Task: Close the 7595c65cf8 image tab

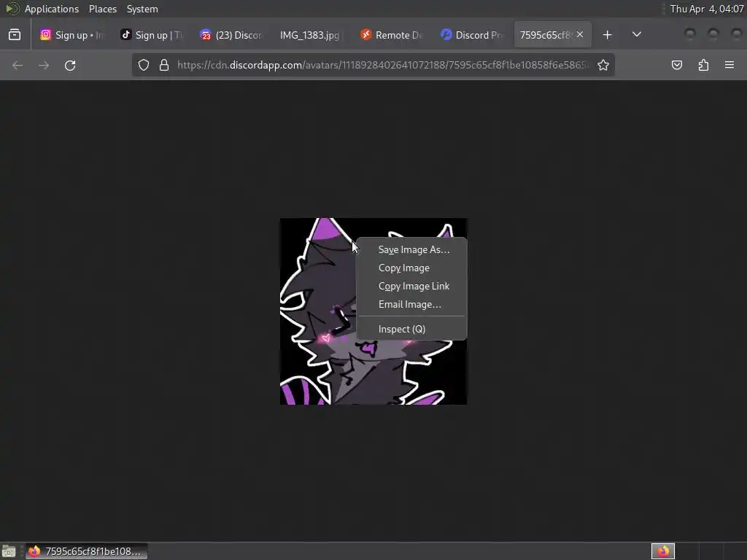Action: 580,34
